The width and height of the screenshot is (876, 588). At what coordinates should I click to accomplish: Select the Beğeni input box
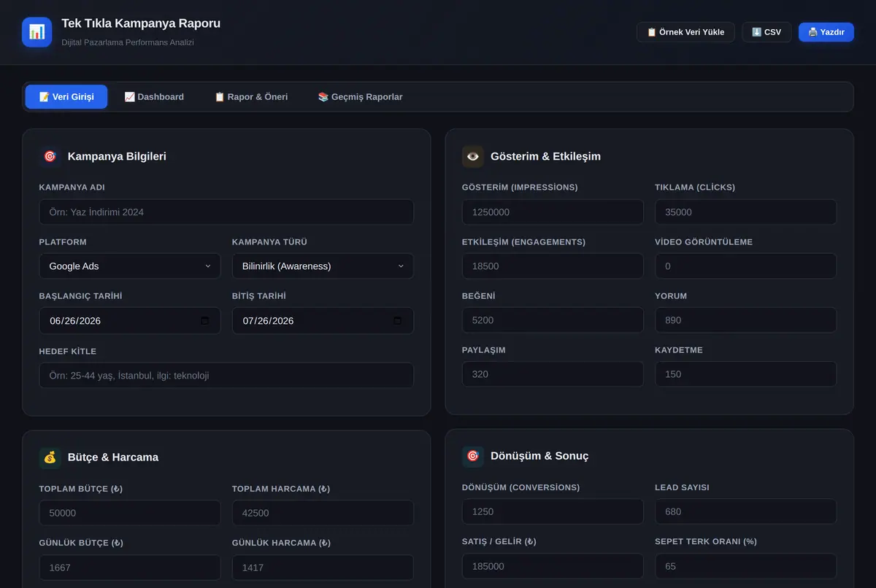tap(553, 320)
